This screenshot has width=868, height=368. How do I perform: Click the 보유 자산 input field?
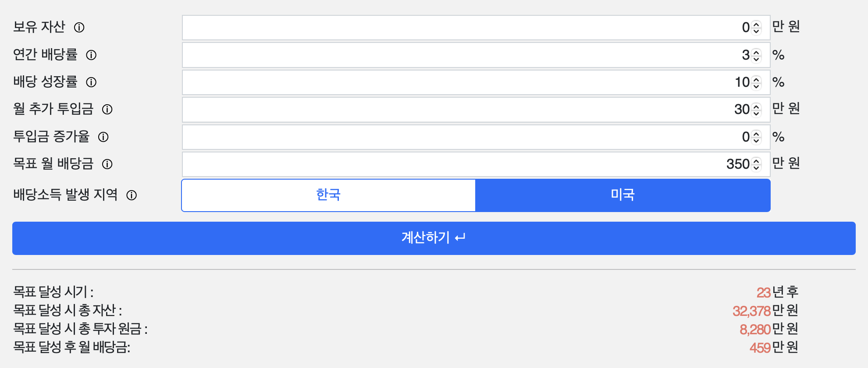(460, 28)
